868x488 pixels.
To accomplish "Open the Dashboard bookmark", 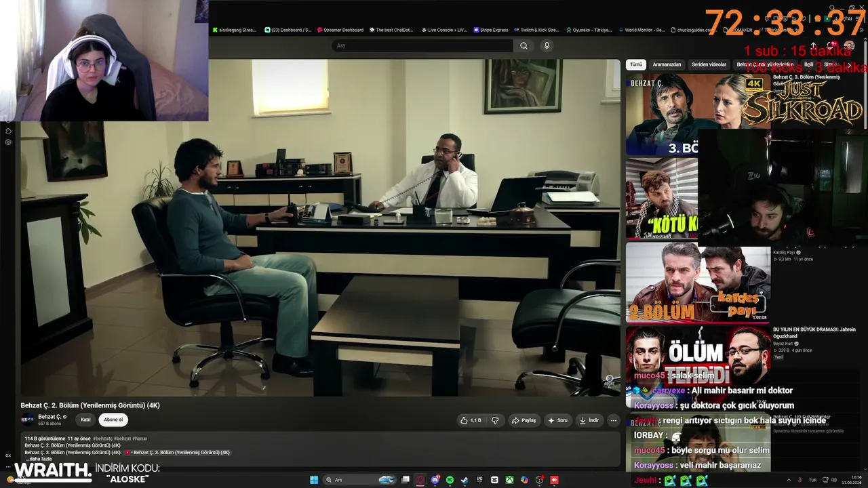I will click(288, 30).
